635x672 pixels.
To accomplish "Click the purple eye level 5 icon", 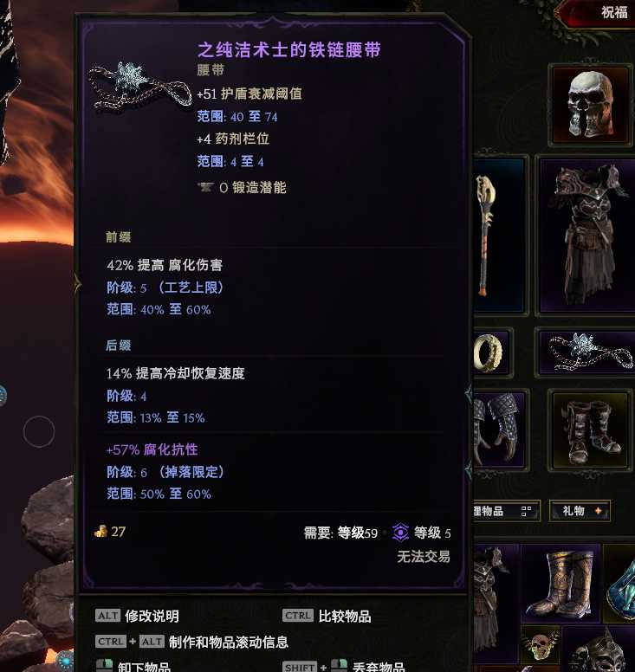I will [x=400, y=533].
